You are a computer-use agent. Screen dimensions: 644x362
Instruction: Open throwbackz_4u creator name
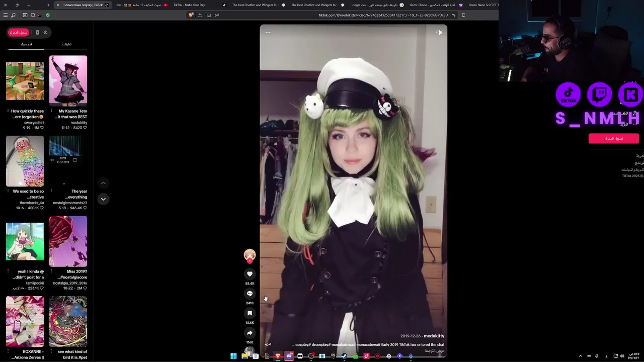[32, 203]
